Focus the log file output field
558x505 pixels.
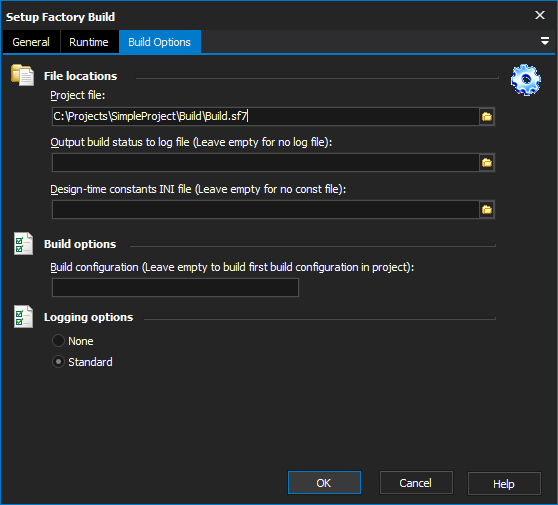pos(265,163)
